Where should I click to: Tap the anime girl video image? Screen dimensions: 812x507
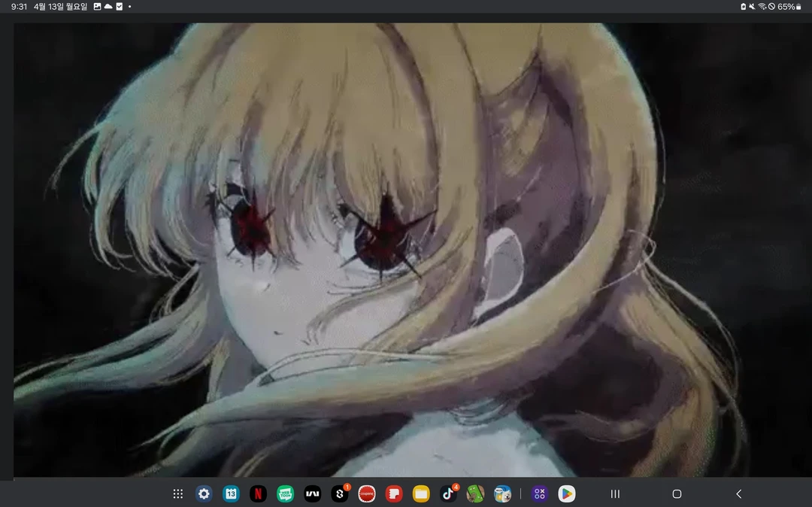click(x=406, y=248)
